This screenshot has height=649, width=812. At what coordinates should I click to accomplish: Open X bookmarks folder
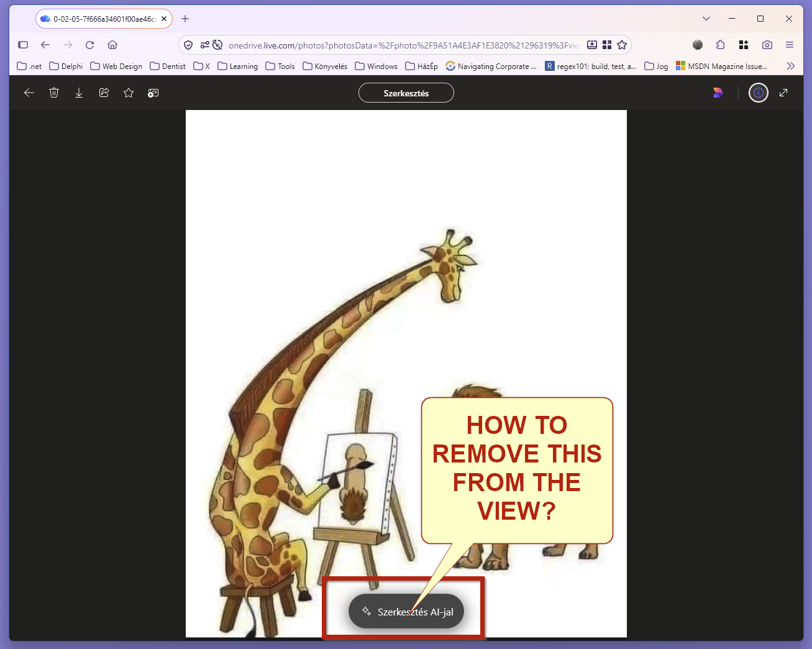202,66
